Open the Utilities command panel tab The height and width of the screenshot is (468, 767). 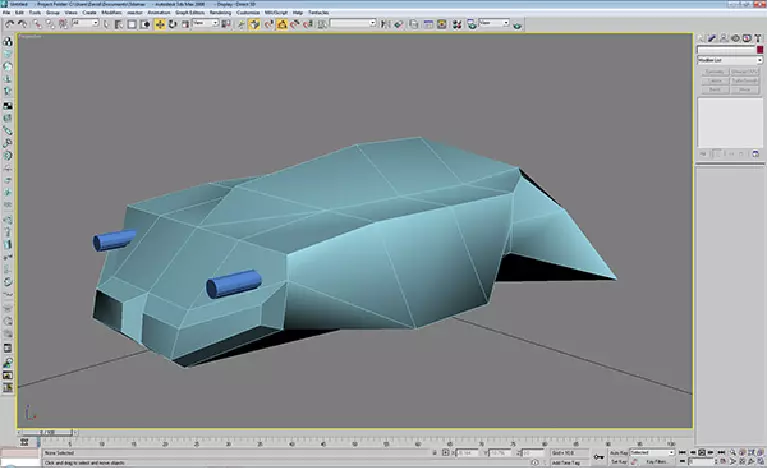758,40
